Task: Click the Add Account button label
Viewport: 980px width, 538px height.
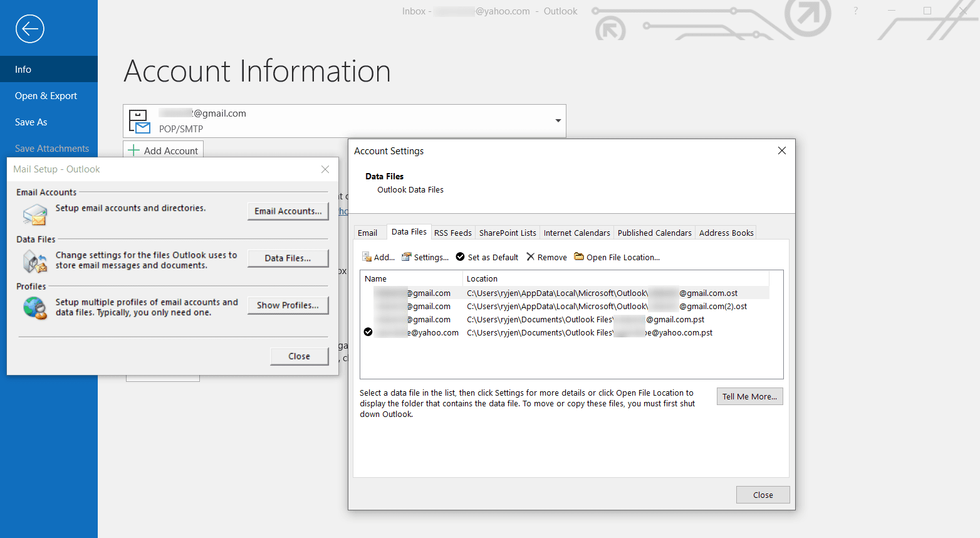Action: point(171,150)
